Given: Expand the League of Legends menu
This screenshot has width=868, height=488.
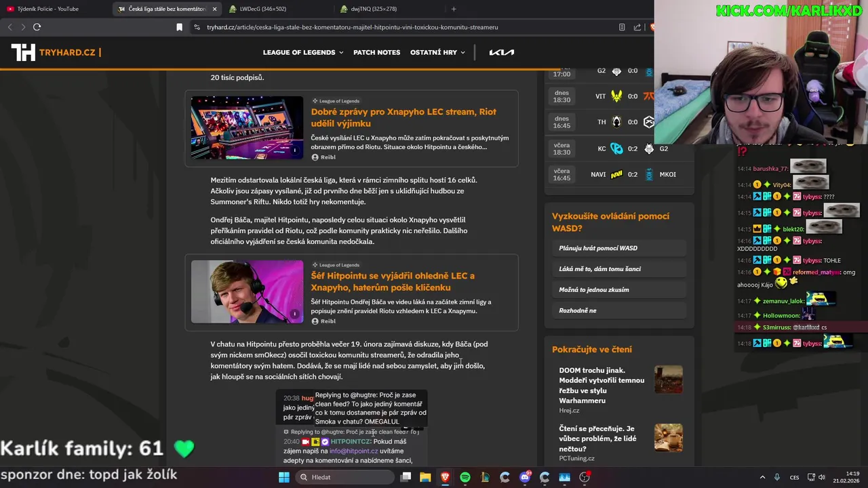Looking at the screenshot, I should pyautogui.click(x=303, y=52).
